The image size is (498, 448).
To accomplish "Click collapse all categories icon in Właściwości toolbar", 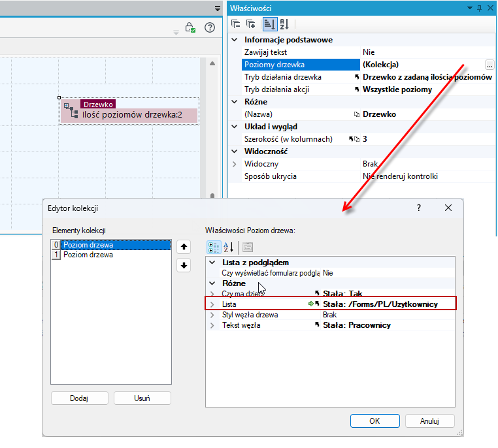I will click(235, 24).
